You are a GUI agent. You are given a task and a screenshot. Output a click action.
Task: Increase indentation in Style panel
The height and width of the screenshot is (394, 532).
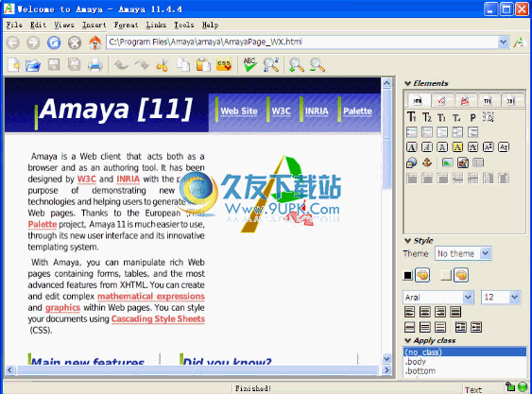(x=461, y=327)
